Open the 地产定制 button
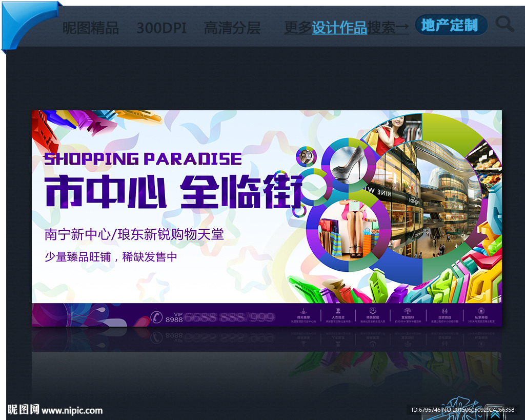The width and height of the screenshot is (525, 420). (x=451, y=25)
